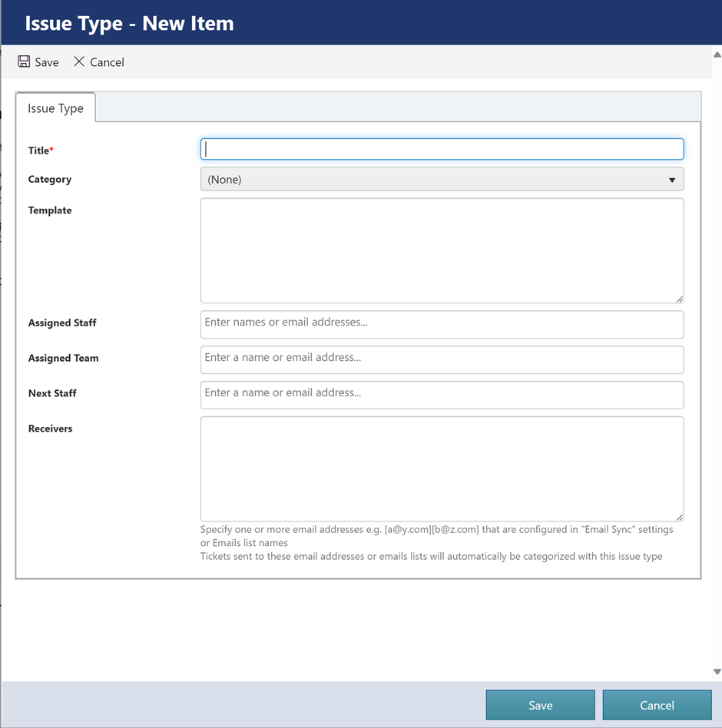Select the Issue Type tab
Viewport: 722px width, 728px height.
click(55, 108)
